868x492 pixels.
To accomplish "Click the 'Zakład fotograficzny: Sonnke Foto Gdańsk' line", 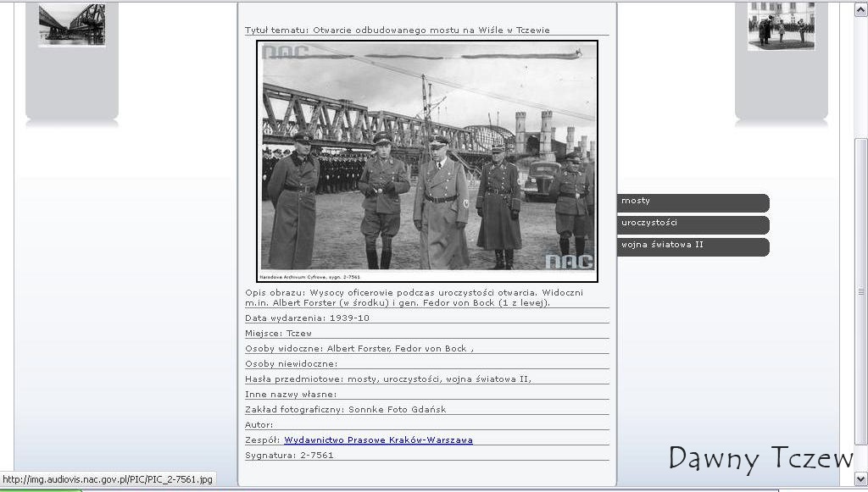I will click(x=345, y=410).
